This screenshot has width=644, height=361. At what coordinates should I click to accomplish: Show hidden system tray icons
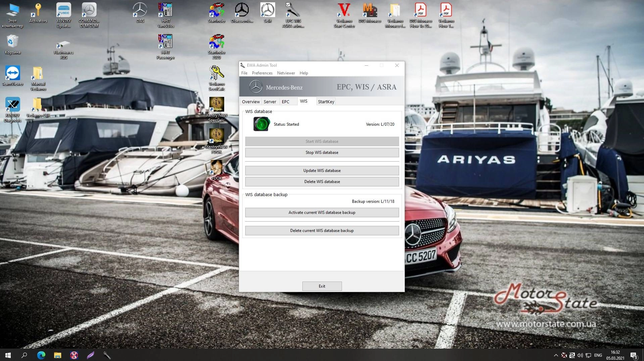[556, 355]
